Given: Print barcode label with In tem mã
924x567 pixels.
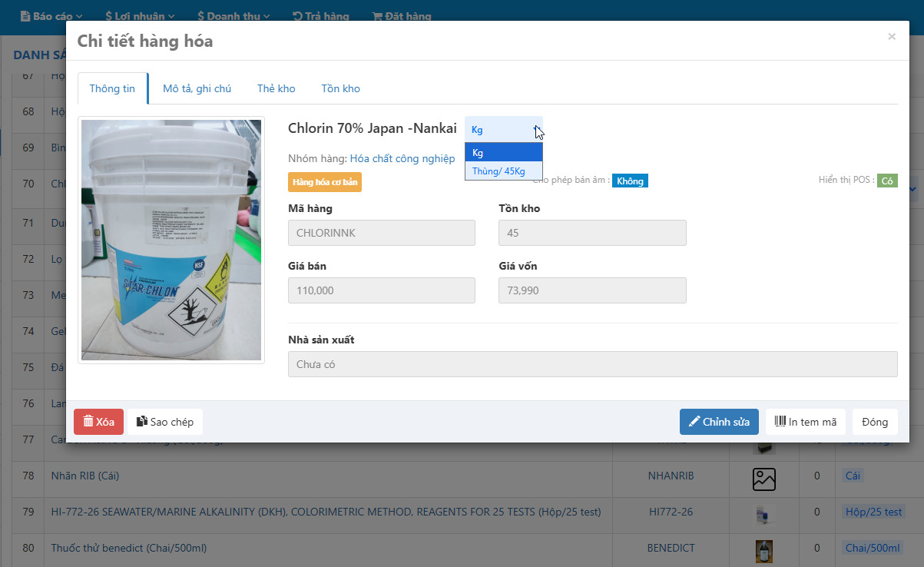Looking at the screenshot, I should (806, 422).
